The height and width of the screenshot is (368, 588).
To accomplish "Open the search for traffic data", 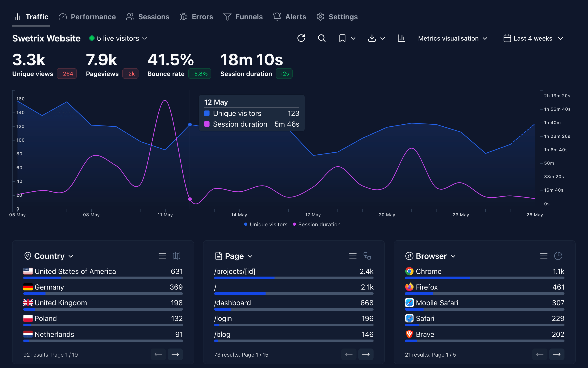I will pyautogui.click(x=321, y=38).
